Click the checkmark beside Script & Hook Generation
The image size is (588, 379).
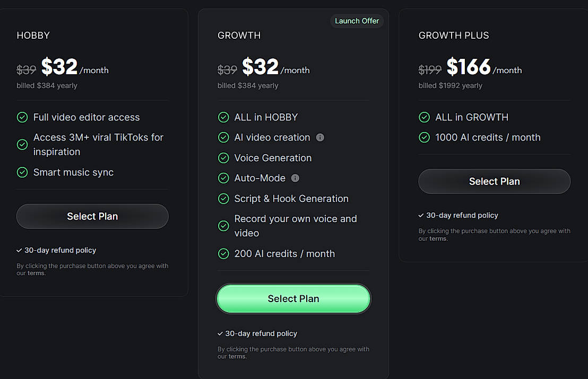[223, 199]
